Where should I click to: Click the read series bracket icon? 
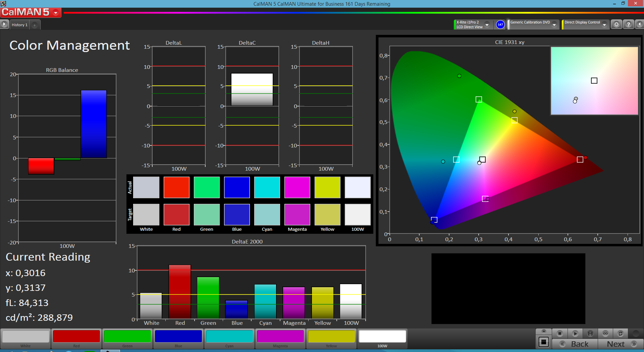(x=590, y=334)
